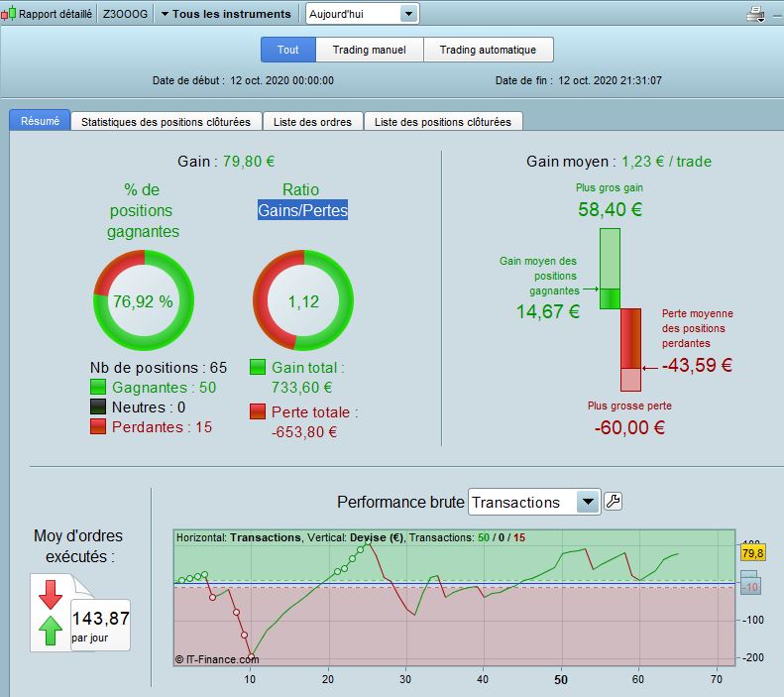Open the Aujourd'hui period dropdown
The height and width of the screenshot is (697, 784).
point(362,14)
